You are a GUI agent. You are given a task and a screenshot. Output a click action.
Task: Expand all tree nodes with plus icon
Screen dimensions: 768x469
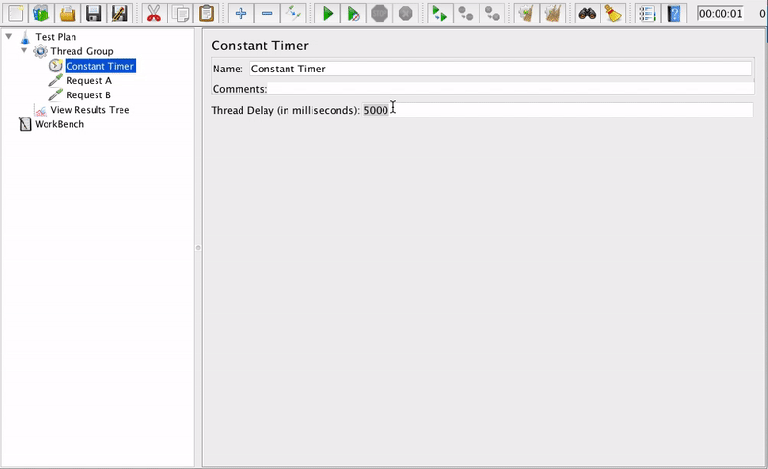(x=240, y=13)
